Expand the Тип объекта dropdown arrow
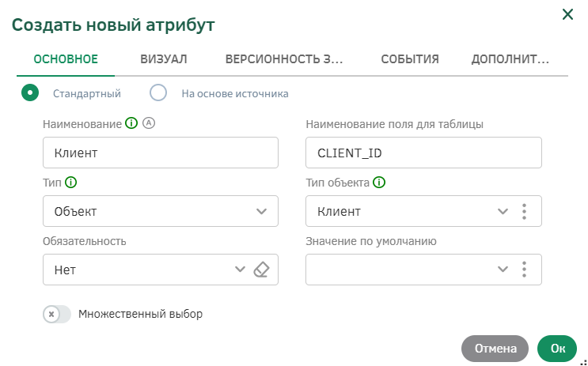The image size is (588, 366). point(503,211)
